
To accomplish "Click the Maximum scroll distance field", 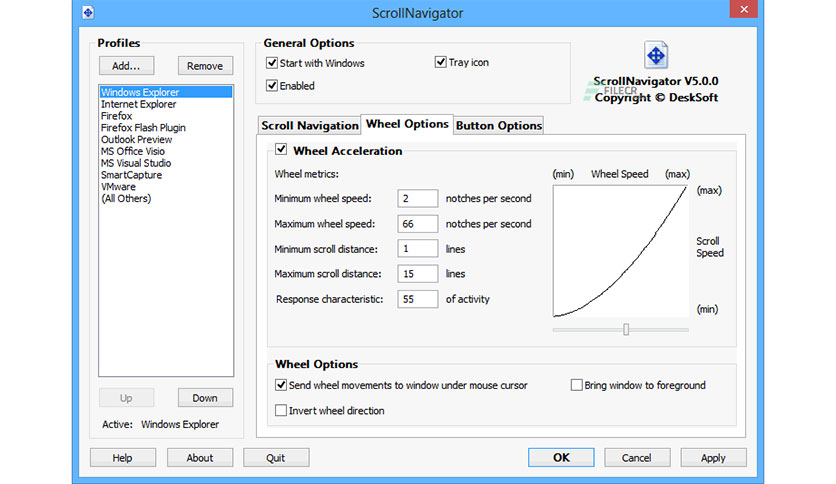I will pos(417,274).
